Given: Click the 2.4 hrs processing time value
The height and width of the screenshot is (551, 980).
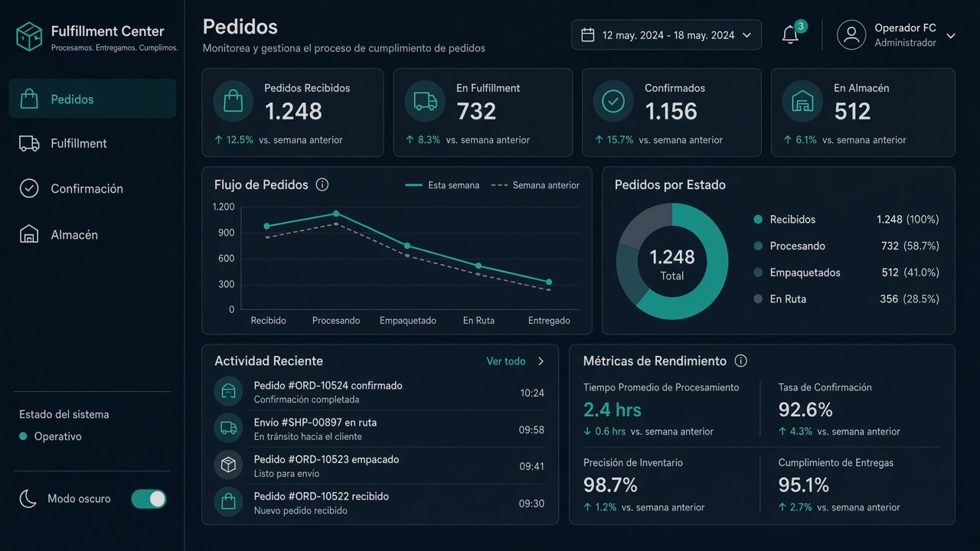Looking at the screenshot, I should point(612,409).
